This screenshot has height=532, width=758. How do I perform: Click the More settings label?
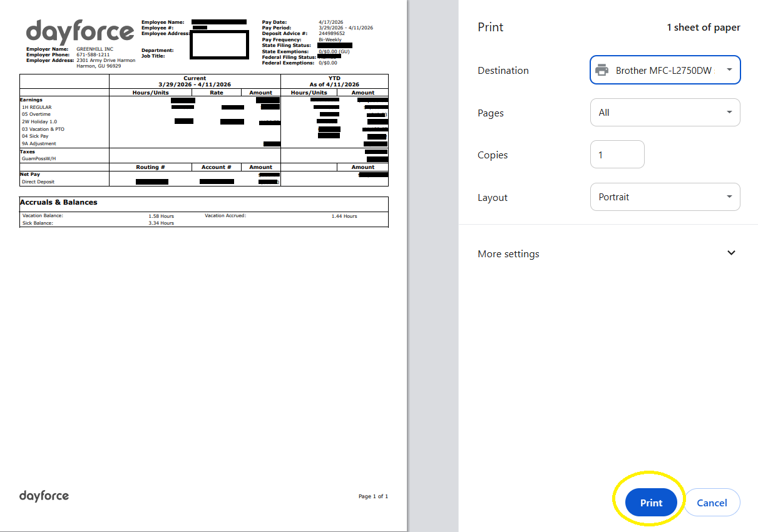coord(508,254)
